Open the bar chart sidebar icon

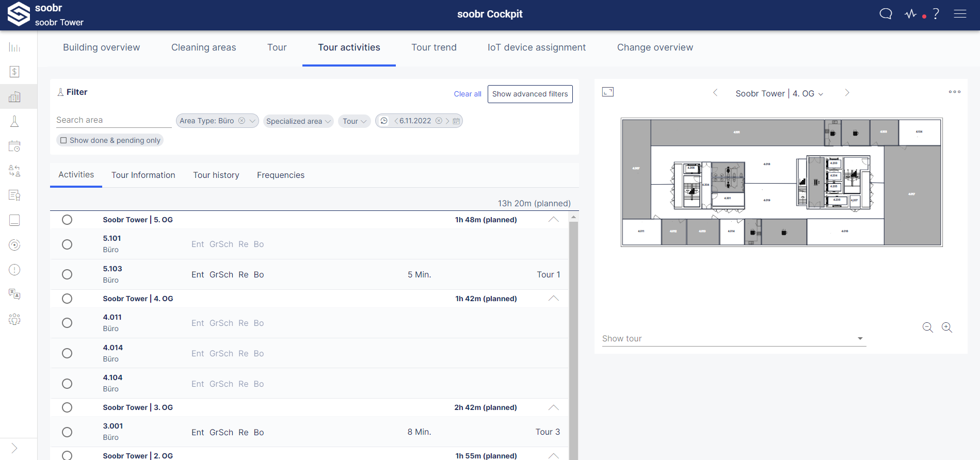click(x=14, y=47)
